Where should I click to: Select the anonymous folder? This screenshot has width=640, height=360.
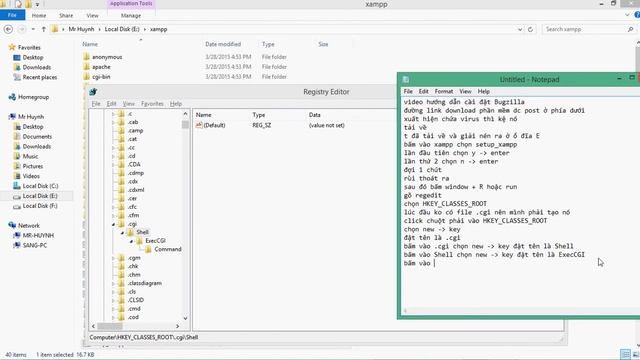(x=107, y=57)
